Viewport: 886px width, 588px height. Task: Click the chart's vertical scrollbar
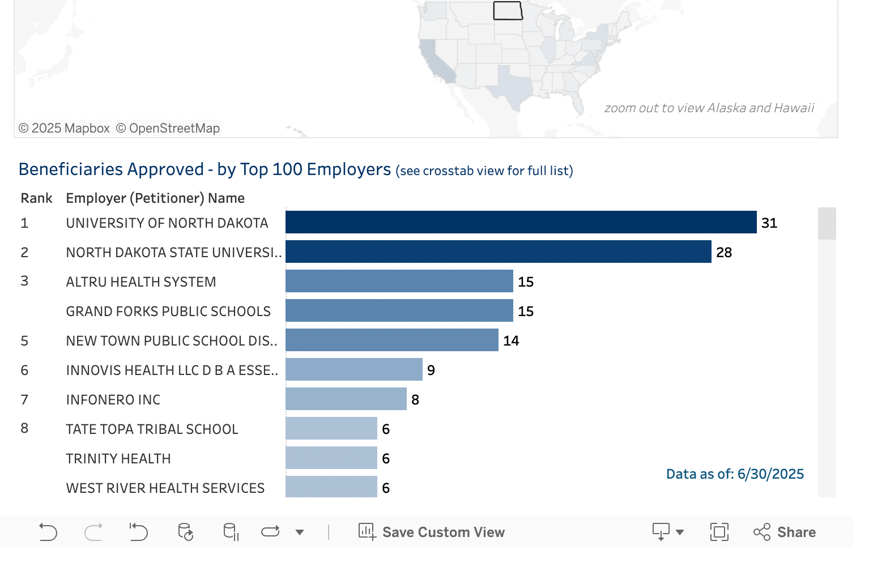(827, 224)
